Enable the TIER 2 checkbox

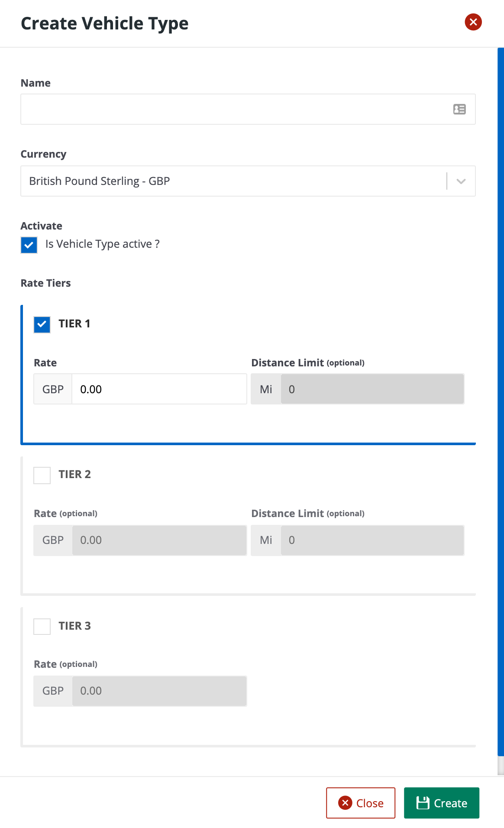click(x=42, y=475)
